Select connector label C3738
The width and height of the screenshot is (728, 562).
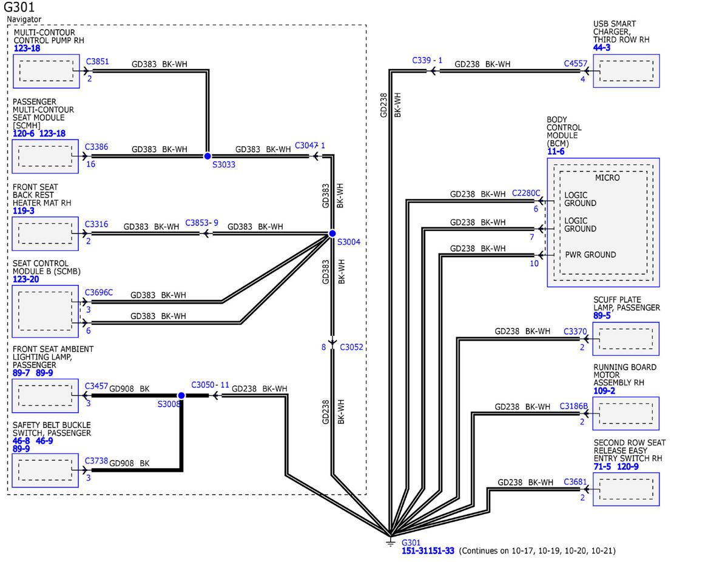click(97, 461)
